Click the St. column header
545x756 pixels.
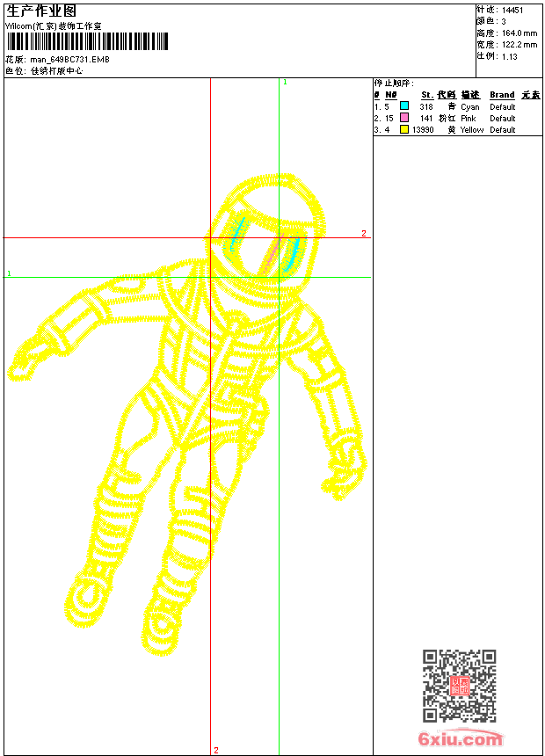click(426, 95)
